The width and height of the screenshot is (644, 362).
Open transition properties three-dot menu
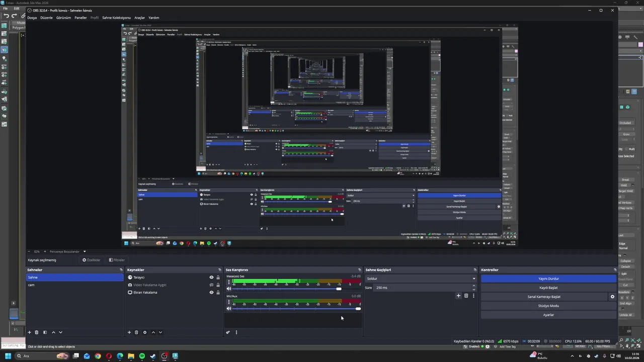[x=473, y=296]
